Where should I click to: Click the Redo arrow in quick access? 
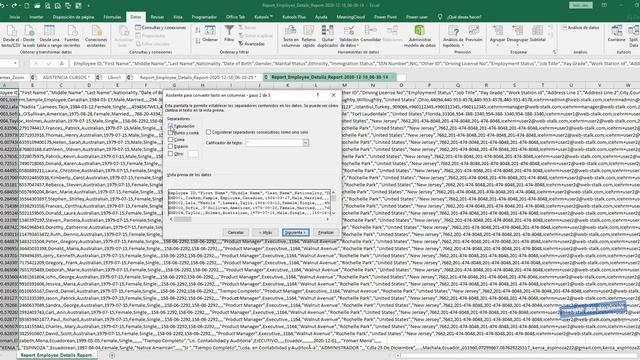[15, 6]
